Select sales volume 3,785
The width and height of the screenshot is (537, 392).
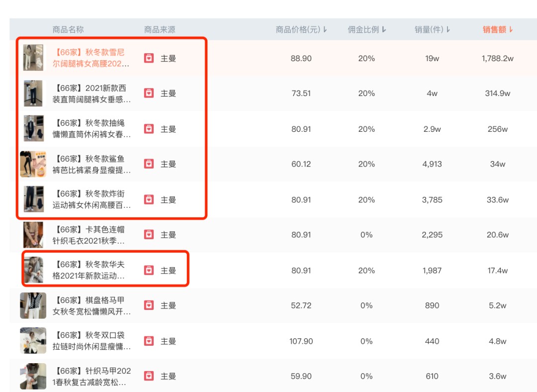point(432,200)
